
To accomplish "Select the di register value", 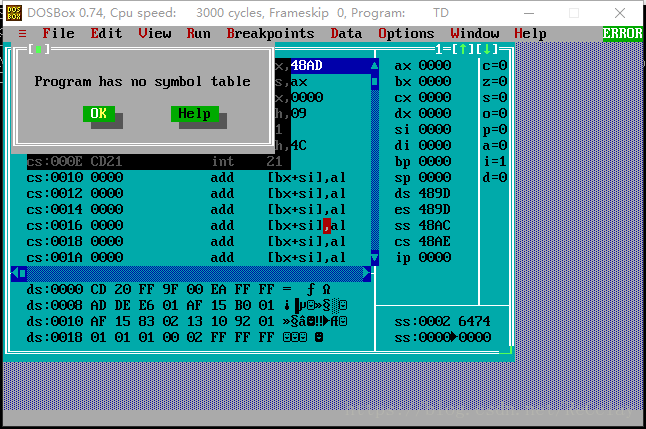I will coord(435,145).
